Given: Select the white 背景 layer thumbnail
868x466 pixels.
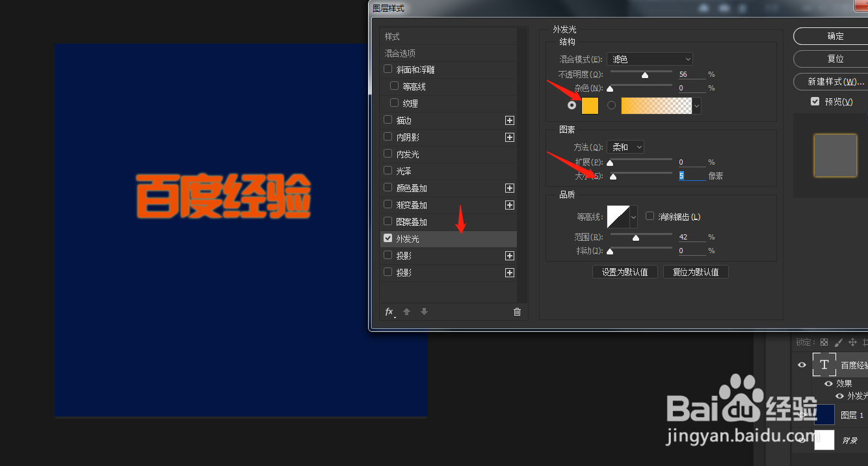Looking at the screenshot, I should pyautogui.click(x=824, y=440).
